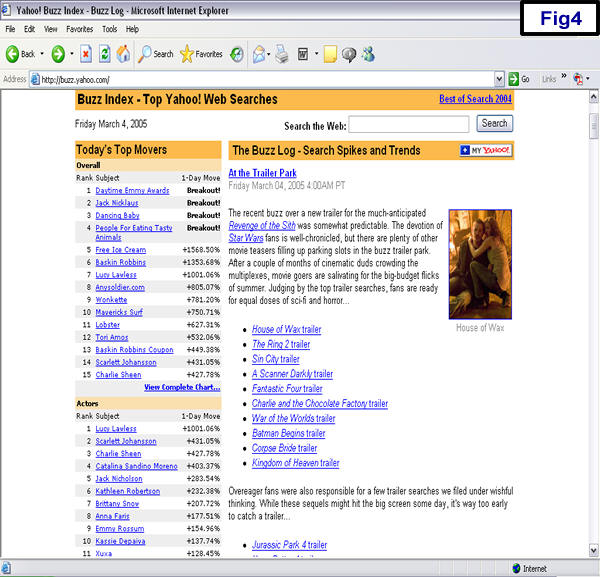The image size is (600, 577).
Task: Open the Favorites menu
Action: 80,29
